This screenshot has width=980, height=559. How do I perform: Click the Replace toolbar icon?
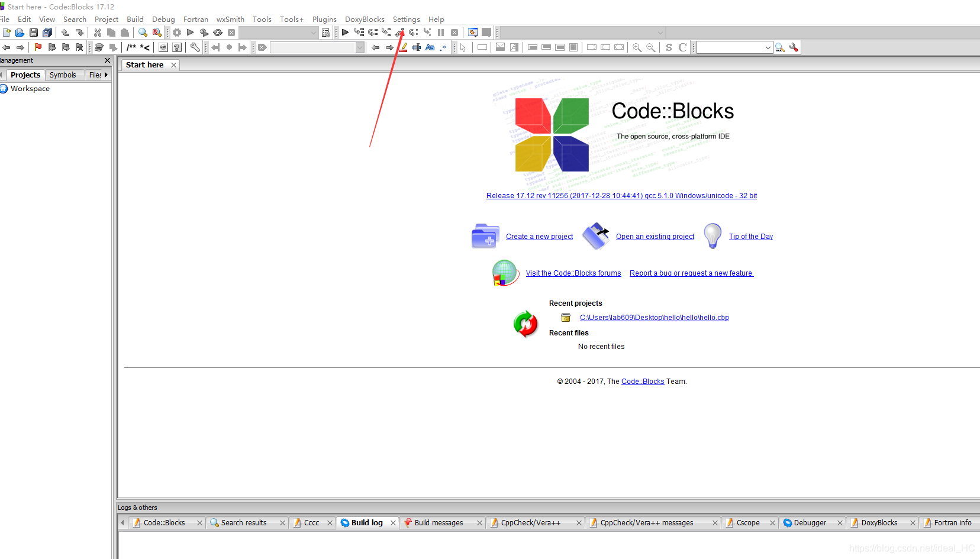[x=157, y=33]
